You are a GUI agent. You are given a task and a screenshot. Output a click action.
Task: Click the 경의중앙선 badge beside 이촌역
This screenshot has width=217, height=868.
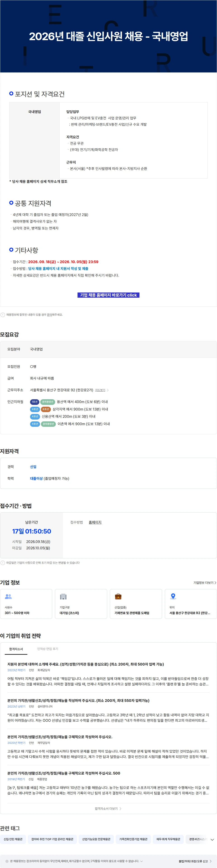pos(48,424)
